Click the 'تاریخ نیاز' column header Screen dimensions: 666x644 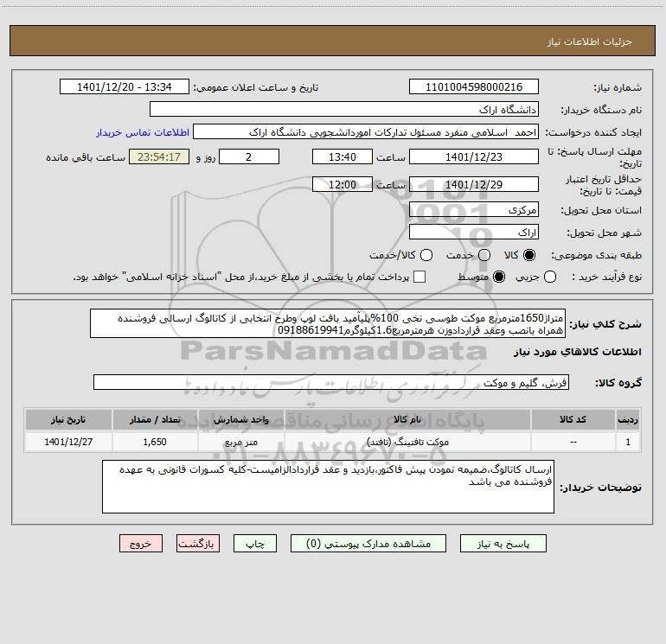(68, 419)
